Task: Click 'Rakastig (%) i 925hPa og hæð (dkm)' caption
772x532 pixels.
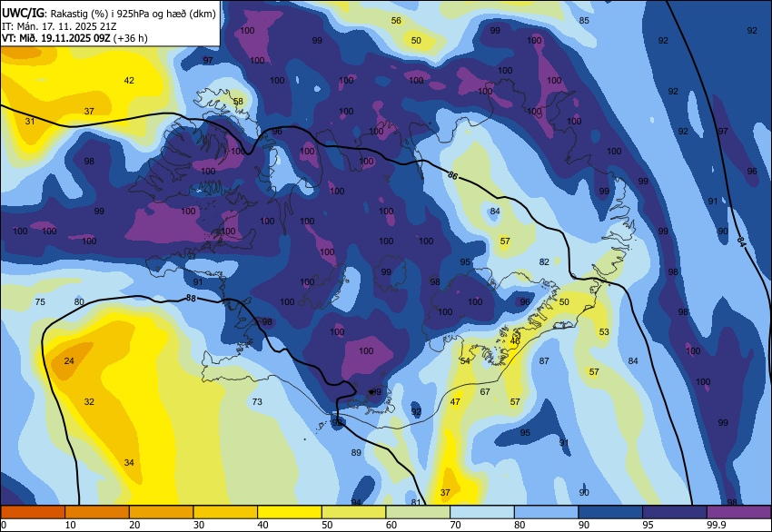Action: click(133, 14)
